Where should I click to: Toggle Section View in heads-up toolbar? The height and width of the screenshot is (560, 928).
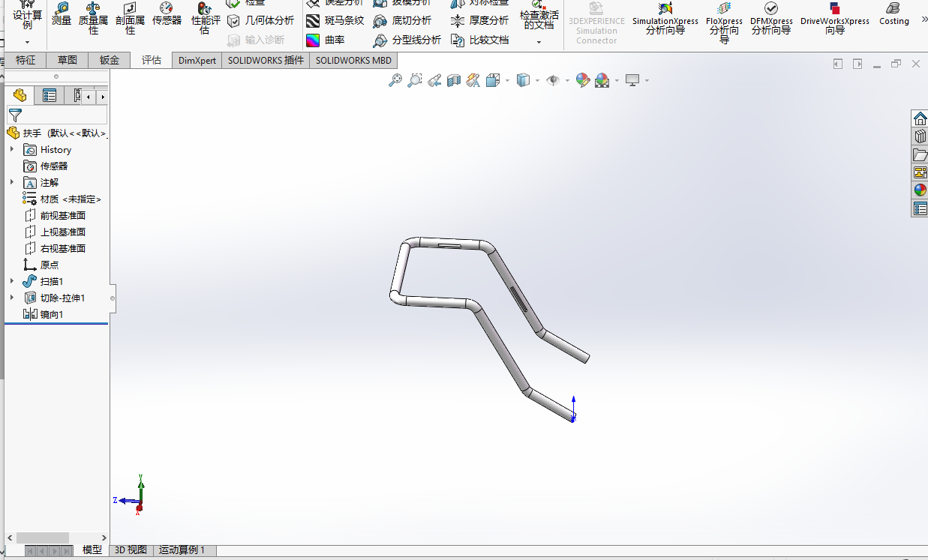454,80
